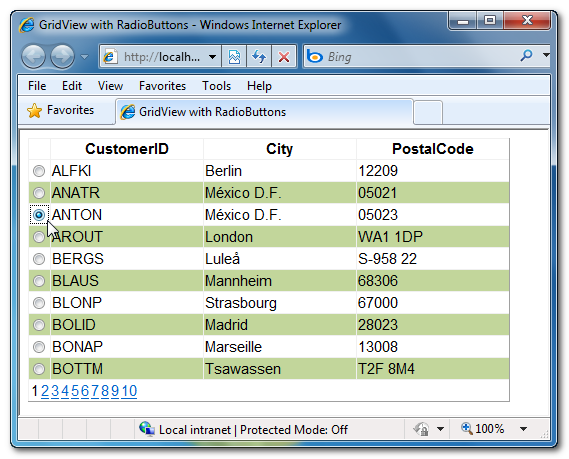The width and height of the screenshot is (569, 459).
Task: Click the Refresh page icon
Action: point(259,57)
